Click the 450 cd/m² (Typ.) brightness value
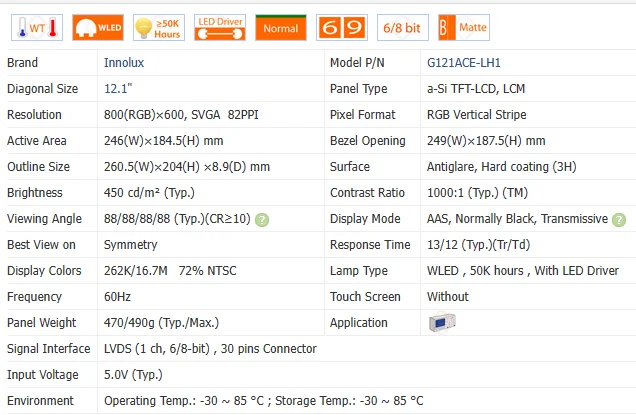The width and height of the screenshot is (636, 415). coord(149,193)
